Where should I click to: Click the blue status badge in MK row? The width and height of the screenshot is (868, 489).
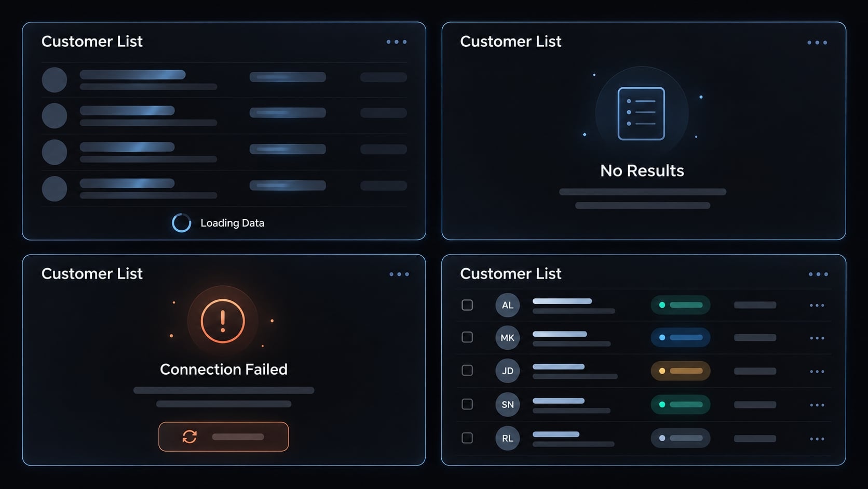click(x=681, y=338)
